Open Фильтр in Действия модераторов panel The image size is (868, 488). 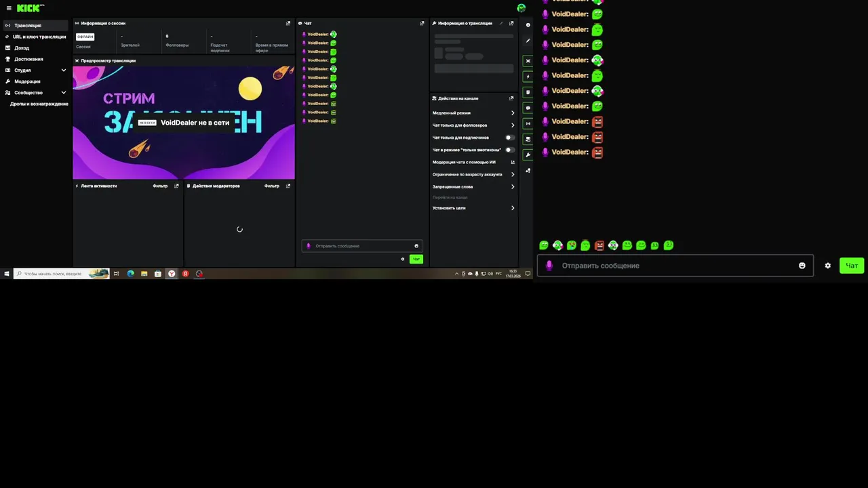coord(272,186)
